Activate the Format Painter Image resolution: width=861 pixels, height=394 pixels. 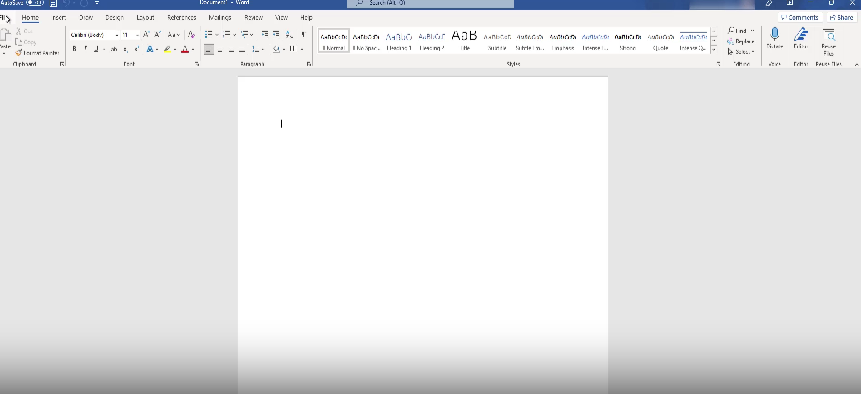pyautogui.click(x=37, y=53)
